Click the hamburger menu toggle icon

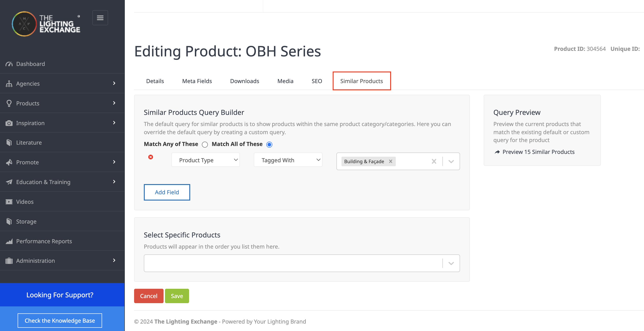(x=100, y=18)
